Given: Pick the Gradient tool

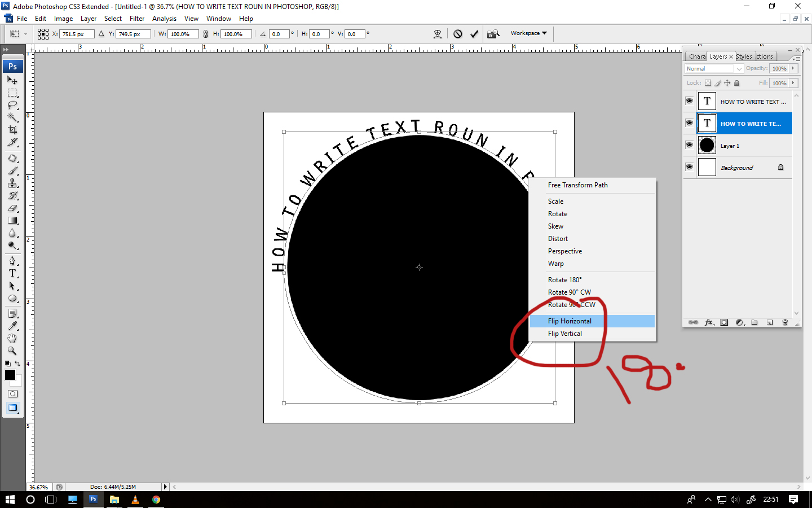Looking at the screenshot, I should click(12, 220).
